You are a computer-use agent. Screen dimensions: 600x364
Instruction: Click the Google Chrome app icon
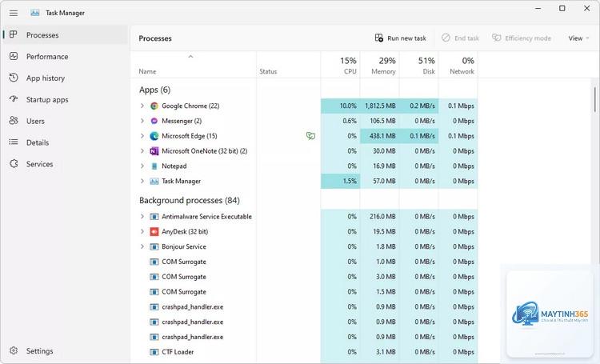pos(154,106)
